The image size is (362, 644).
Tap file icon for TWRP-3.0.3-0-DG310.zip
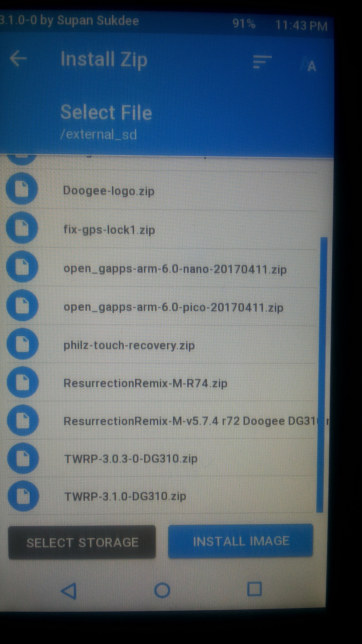[x=23, y=458]
